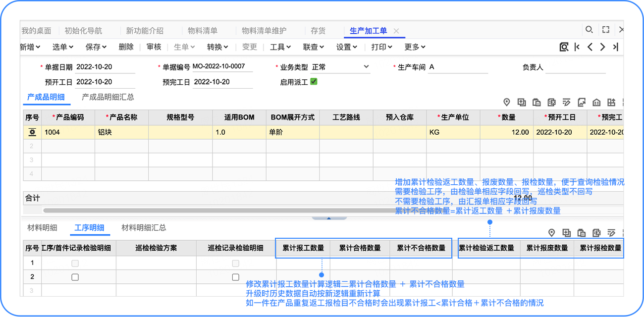The image size is (644, 317).
Task: Uncheck the 启用派工 checkbox
Action: click(314, 82)
